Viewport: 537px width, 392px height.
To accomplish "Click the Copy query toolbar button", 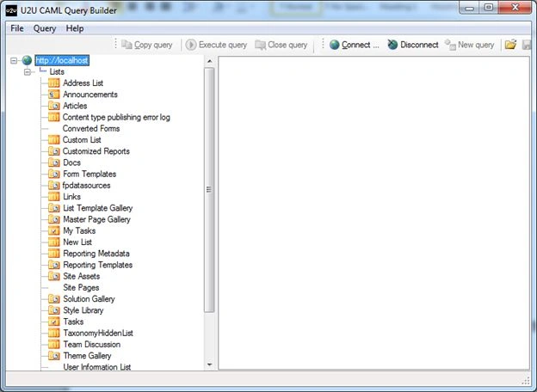I will (x=147, y=45).
